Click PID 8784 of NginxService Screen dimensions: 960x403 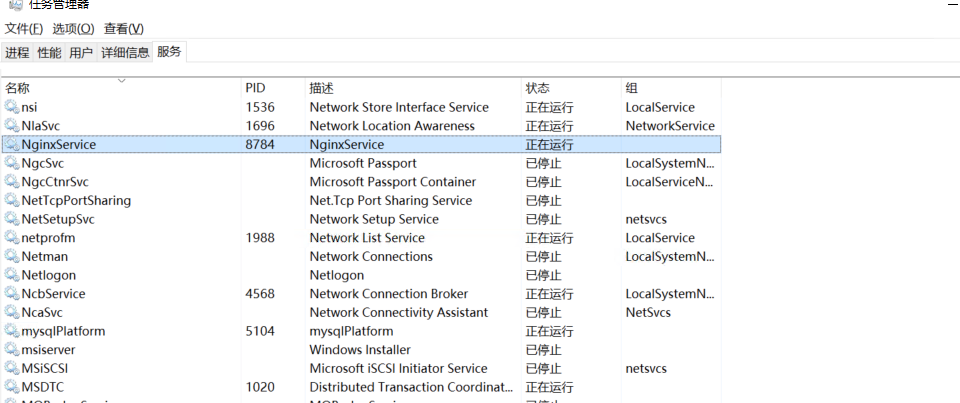[260, 145]
